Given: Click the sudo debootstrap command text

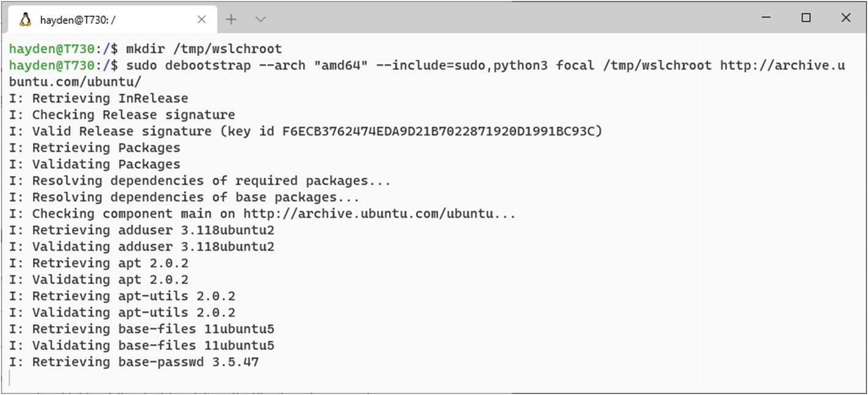Looking at the screenshot, I should pyautogui.click(x=486, y=65).
